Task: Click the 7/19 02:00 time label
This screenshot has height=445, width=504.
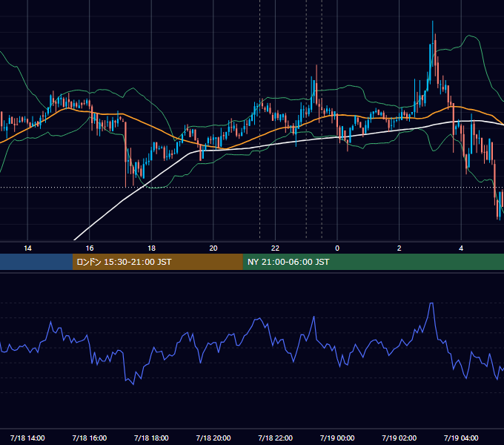Action: pos(399,438)
